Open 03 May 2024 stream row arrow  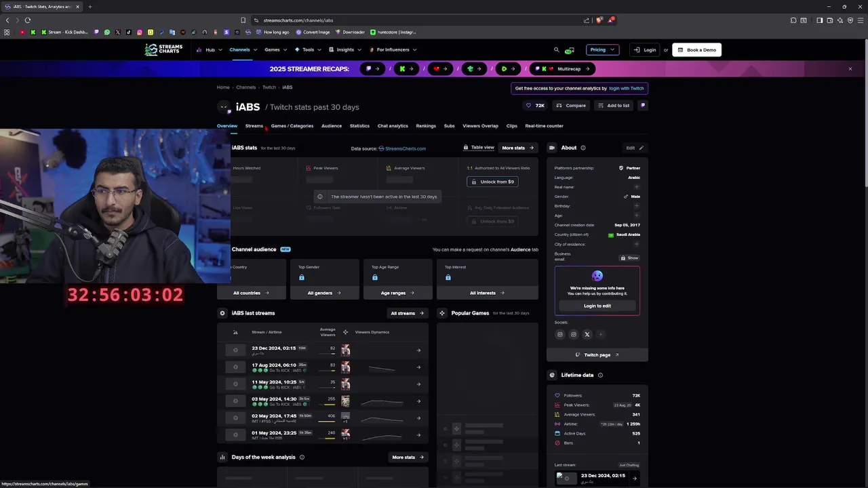coord(418,401)
